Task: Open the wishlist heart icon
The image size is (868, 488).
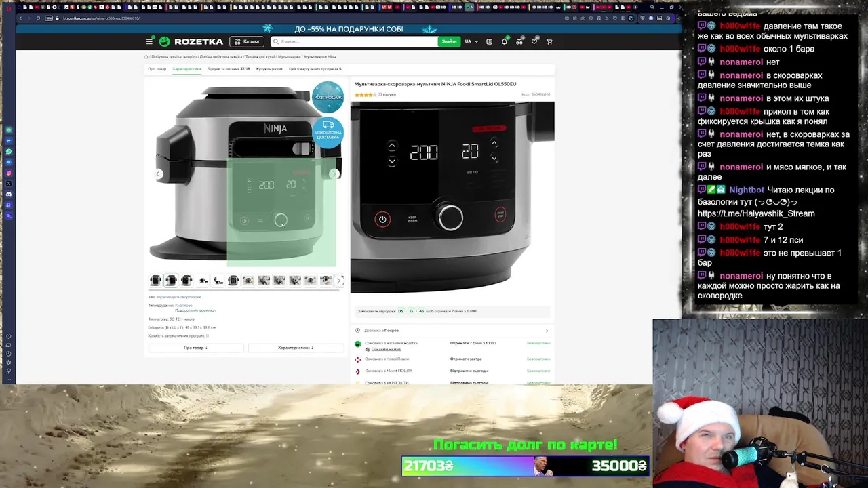Action: tap(534, 41)
